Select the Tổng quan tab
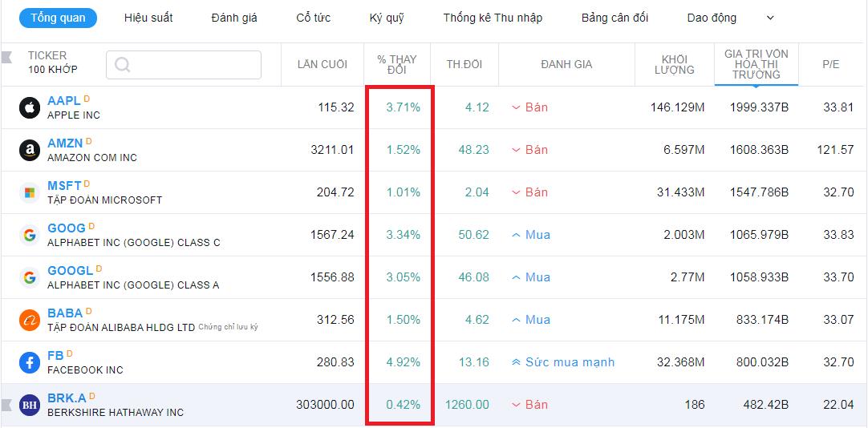 click(x=58, y=18)
